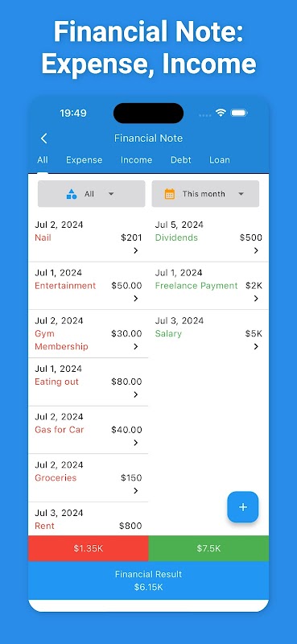The width and height of the screenshot is (297, 644).
Task: Select the Loan tab
Action: click(x=220, y=159)
